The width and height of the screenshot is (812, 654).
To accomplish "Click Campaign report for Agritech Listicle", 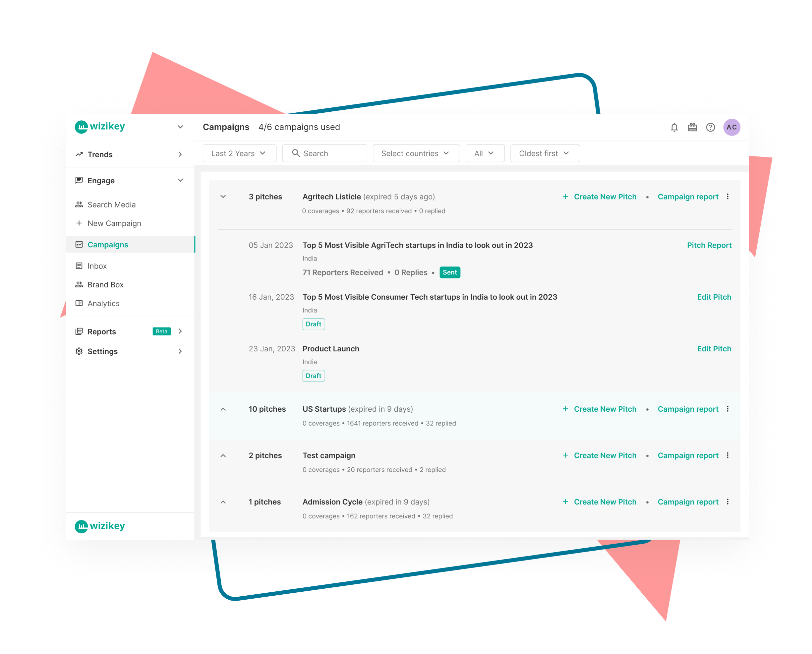I will 687,196.
